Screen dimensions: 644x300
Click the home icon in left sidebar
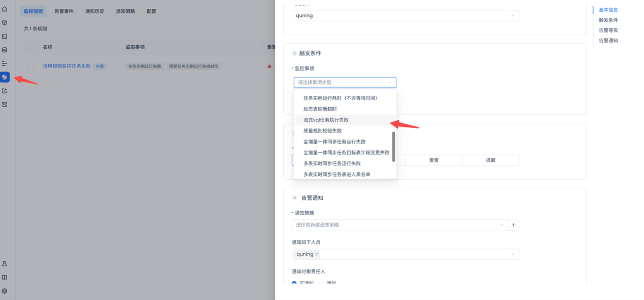pyautogui.click(x=5, y=9)
